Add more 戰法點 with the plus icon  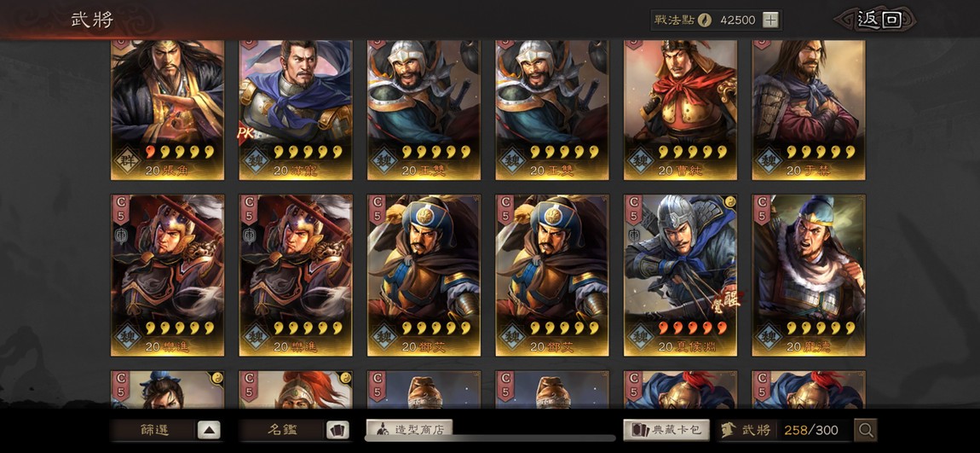pos(770,20)
